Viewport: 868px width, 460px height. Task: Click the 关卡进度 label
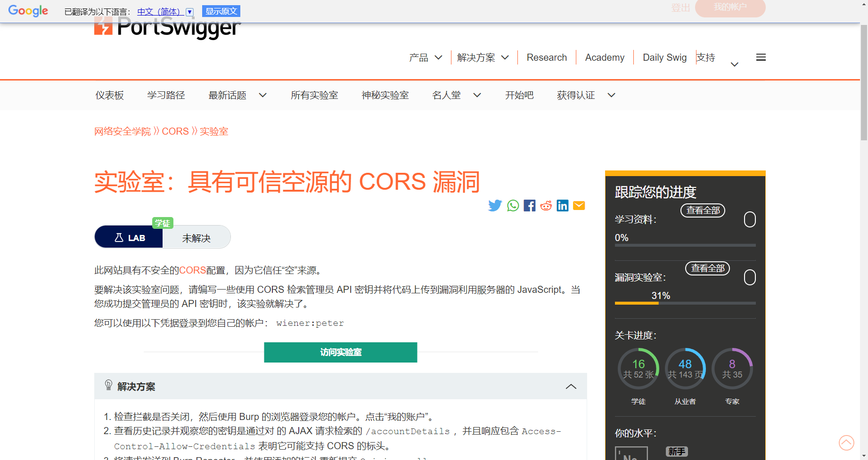point(636,335)
